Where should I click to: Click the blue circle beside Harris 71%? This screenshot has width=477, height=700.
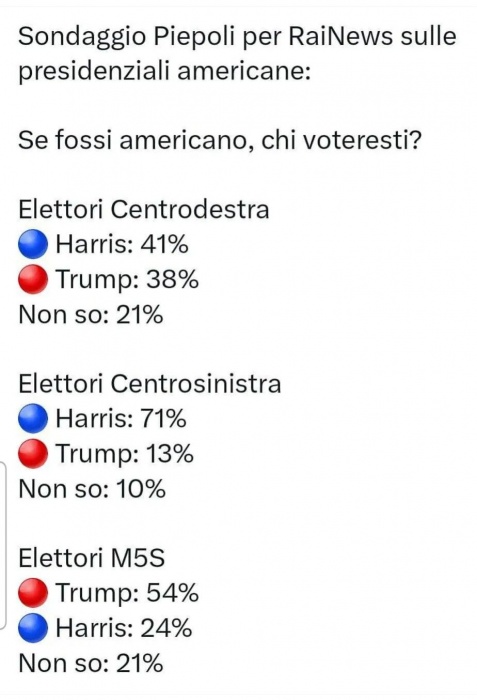(33, 418)
